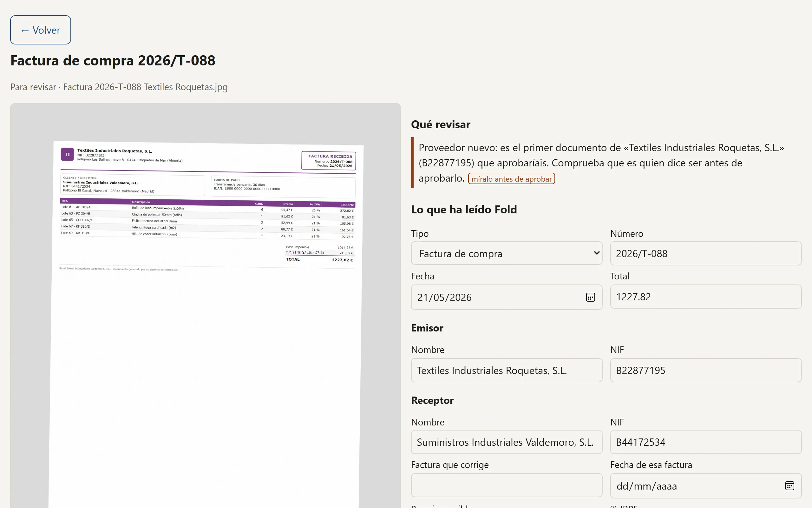Focus the empty Factura que corrige field
The width and height of the screenshot is (812, 508).
[507, 485]
